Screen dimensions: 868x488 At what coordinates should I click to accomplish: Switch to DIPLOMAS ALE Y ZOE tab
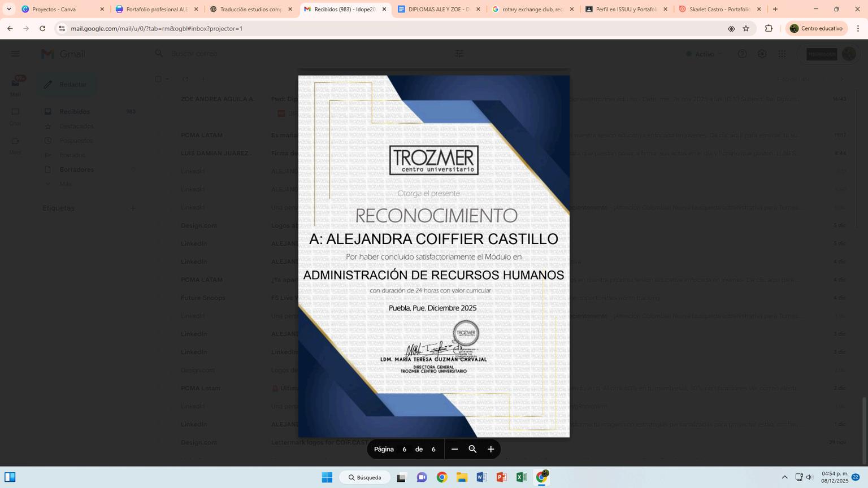click(x=439, y=9)
